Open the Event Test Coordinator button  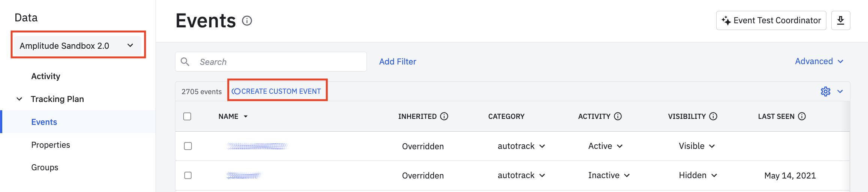771,20
